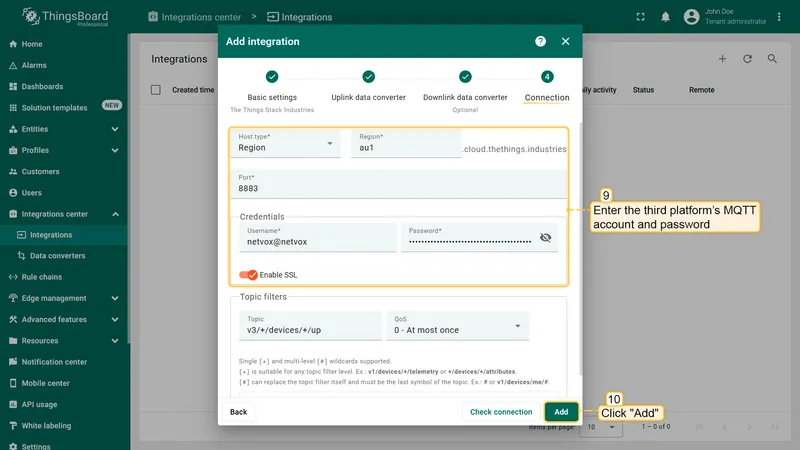The width and height of the screenshot is (800, 450).
Task: Open Data converters sidebar item
Action: [x=64, y=256]
